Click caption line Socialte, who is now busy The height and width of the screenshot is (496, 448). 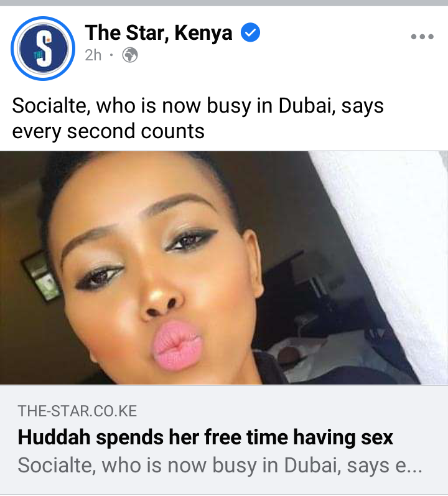point(198,105)
